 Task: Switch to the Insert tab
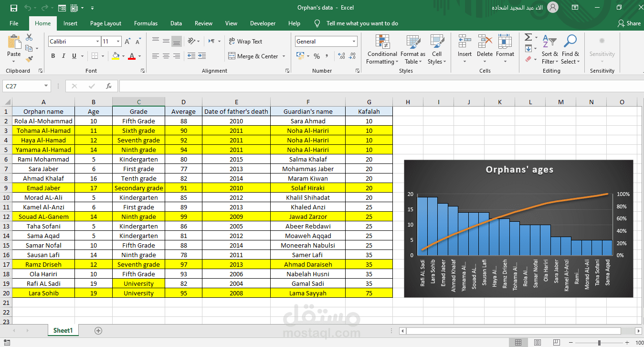click(x=70, y=23)
